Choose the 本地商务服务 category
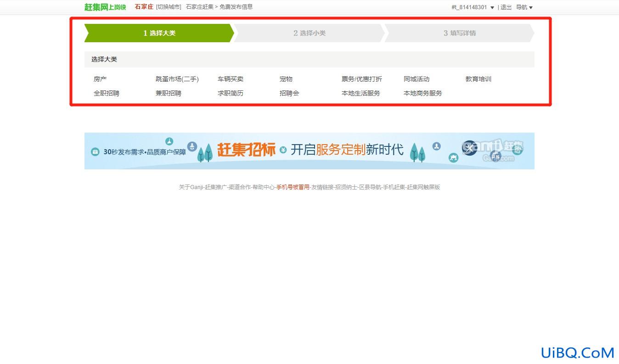 point(423,93)
